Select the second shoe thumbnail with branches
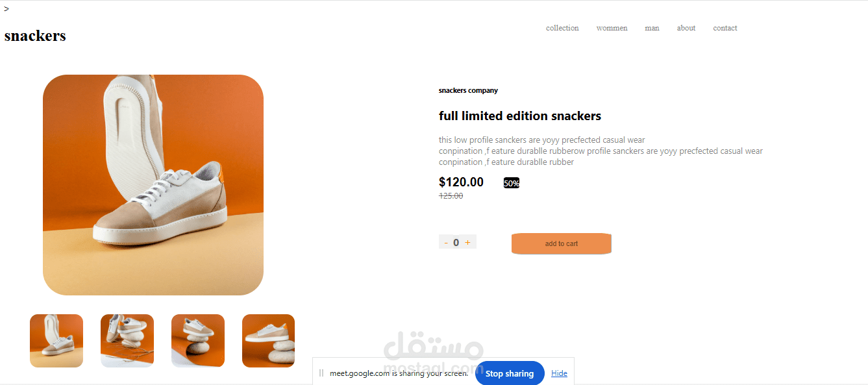This screenshot has height=385, width=868. (x=127, y=341)
